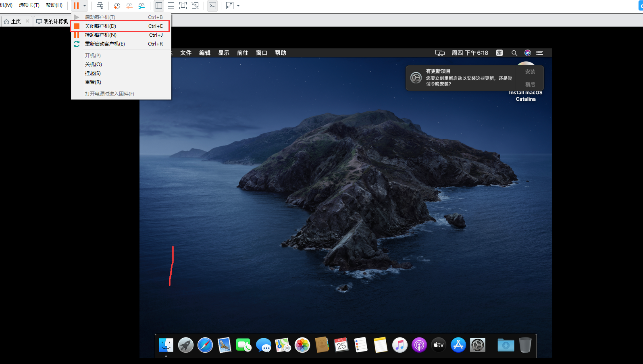Open App Store in Dock

click(458, 345)
